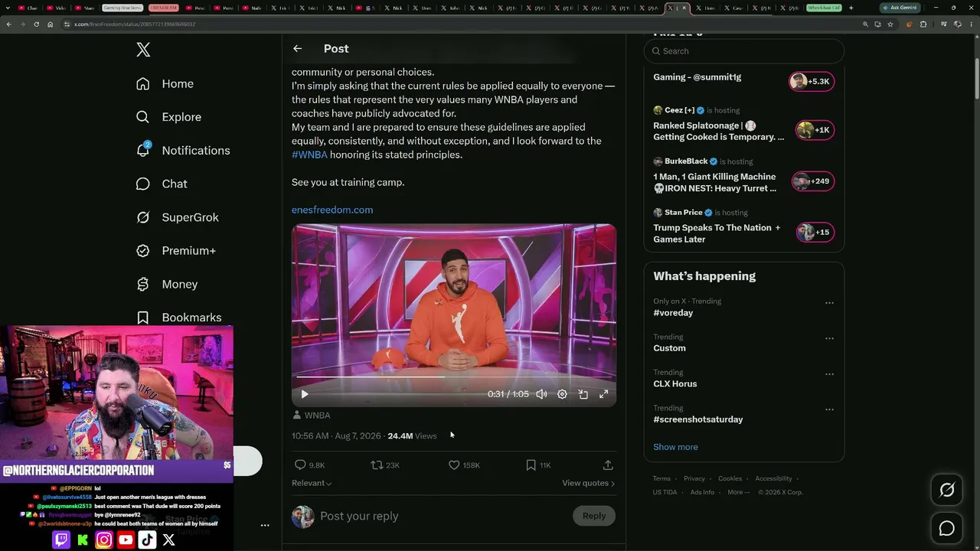This screenshot has width=980, height=551.
Task: Open the CLX Horus trending topic
Action: (675, 384)
